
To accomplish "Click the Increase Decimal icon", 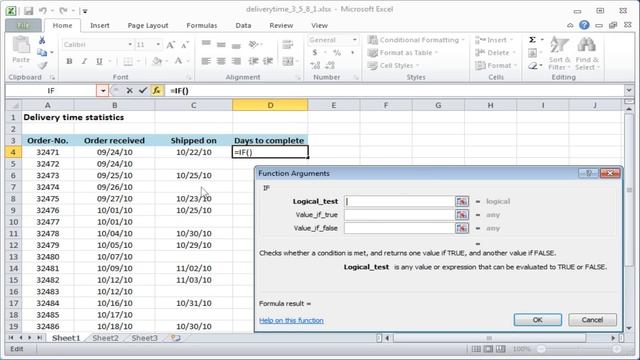I will [x=315, y=65].
